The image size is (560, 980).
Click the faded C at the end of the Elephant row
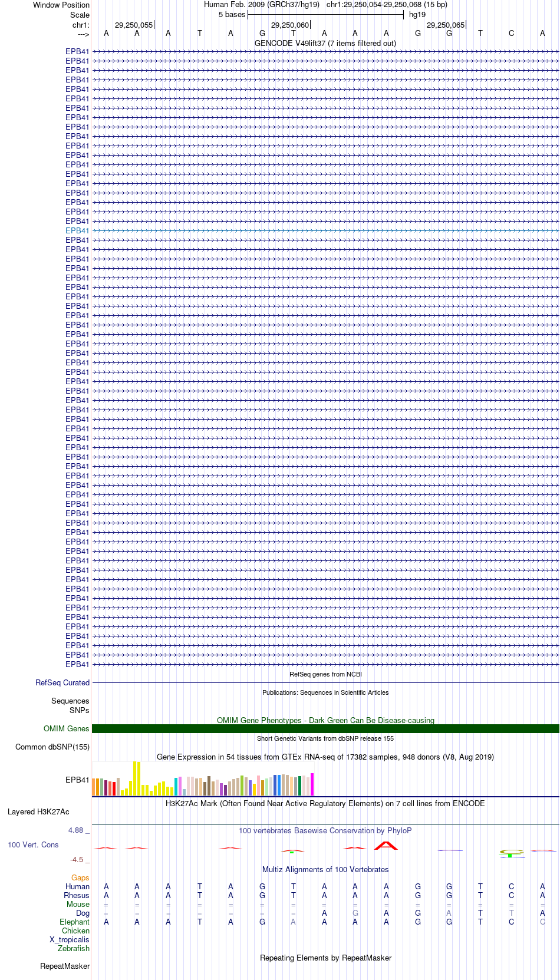click(542, 922)
